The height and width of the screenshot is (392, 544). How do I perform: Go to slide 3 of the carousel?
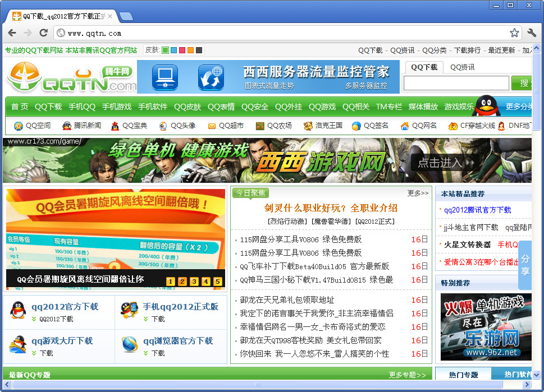pyautogui.click(x=194, y=282)
